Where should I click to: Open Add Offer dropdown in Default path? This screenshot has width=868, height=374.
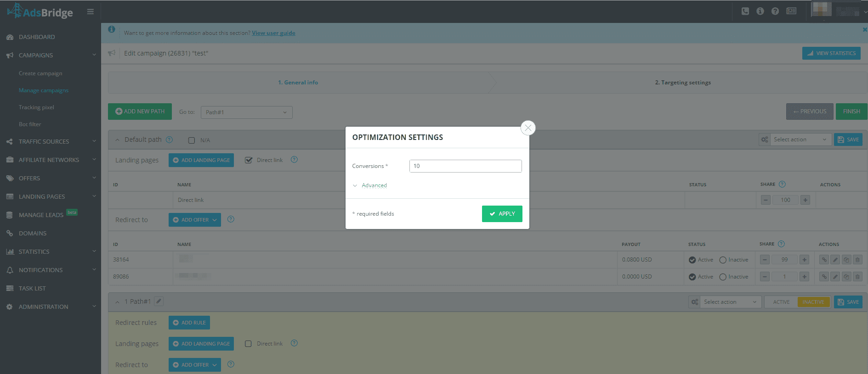tap(195, 220)
